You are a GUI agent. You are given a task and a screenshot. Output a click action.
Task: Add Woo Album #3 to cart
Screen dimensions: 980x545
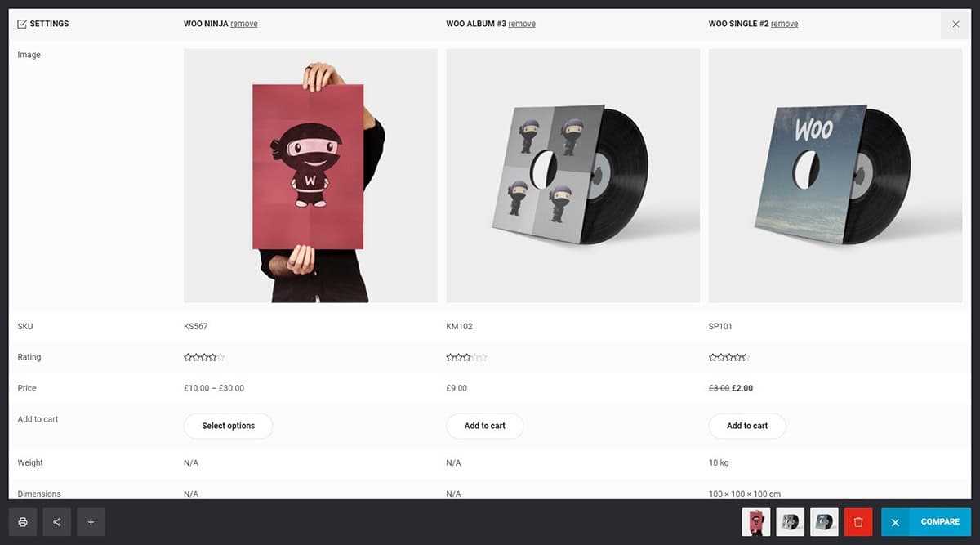pos(484,426)
